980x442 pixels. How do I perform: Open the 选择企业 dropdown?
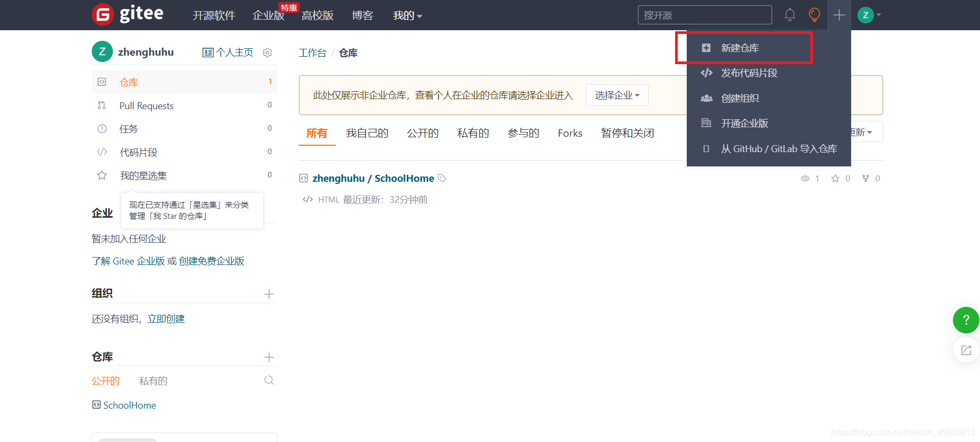617,95
